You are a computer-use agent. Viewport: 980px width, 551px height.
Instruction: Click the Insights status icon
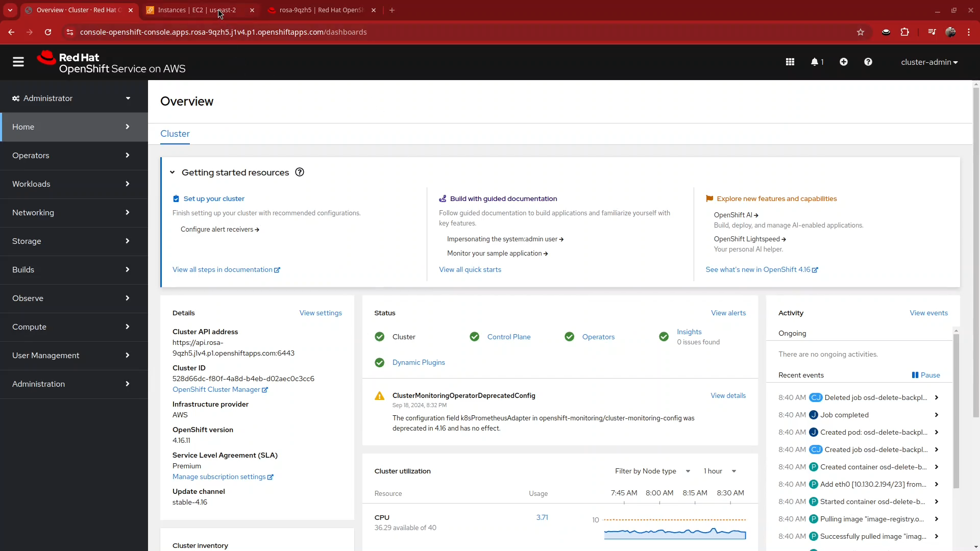point(664,336)
